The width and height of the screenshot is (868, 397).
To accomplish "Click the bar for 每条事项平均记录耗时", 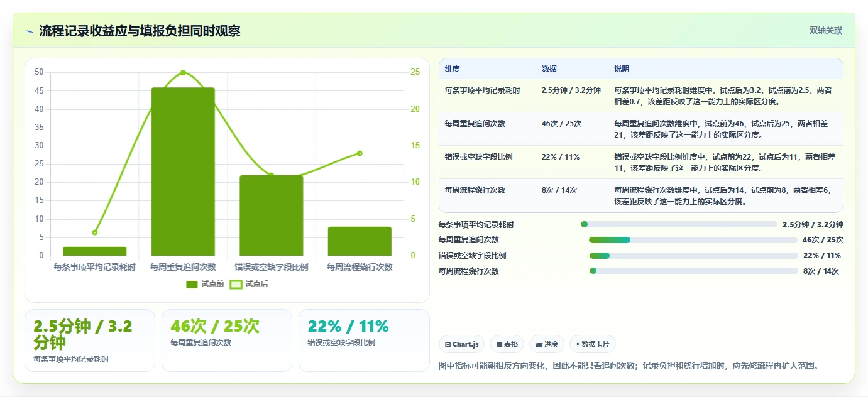I will [x=95, y=251].
